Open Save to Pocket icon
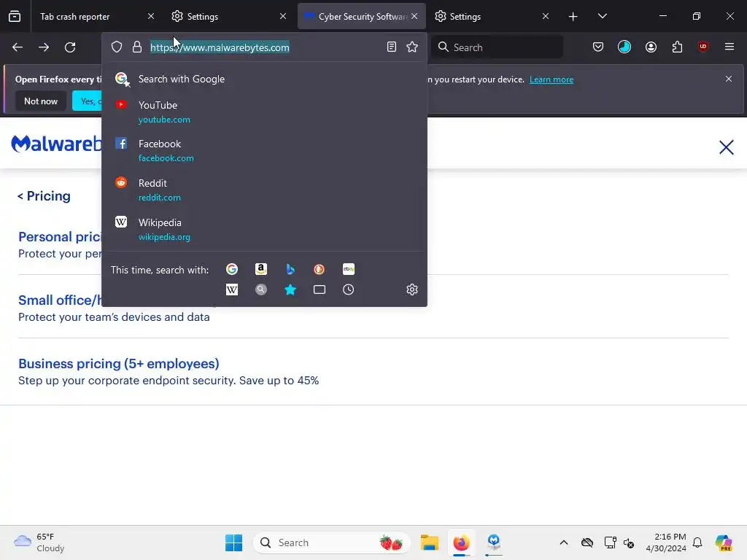747x560 pixels. click(598, 47)
